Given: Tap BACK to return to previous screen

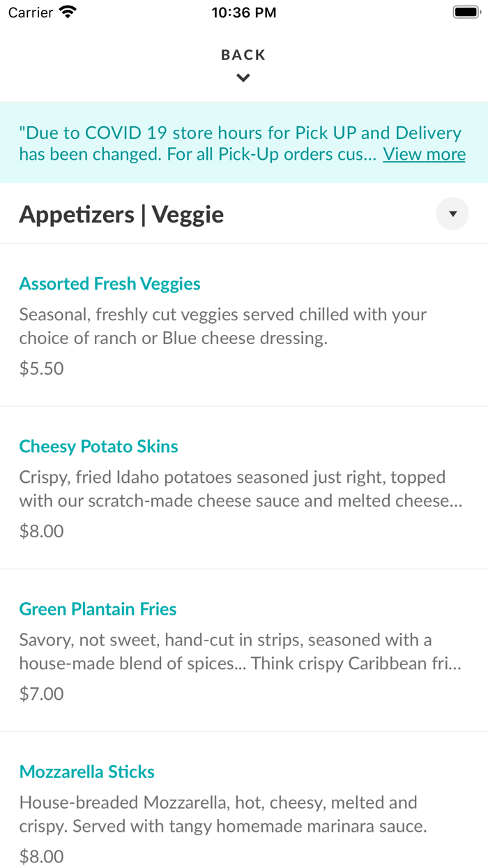Looking at the screenshot, I should [x=243, y=54].
